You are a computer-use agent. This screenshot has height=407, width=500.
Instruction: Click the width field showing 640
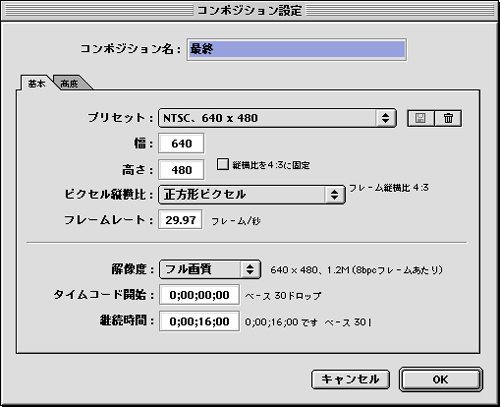pyautogui.click(x=181, y=144)
